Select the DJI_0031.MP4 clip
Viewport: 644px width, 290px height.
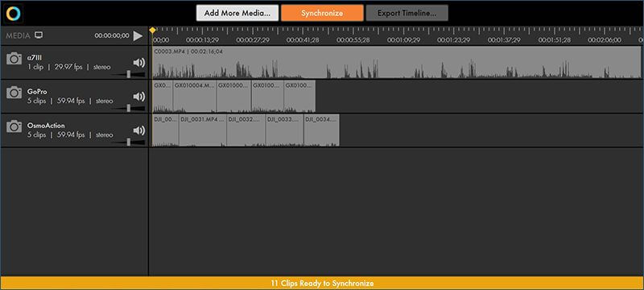[203, 130]
